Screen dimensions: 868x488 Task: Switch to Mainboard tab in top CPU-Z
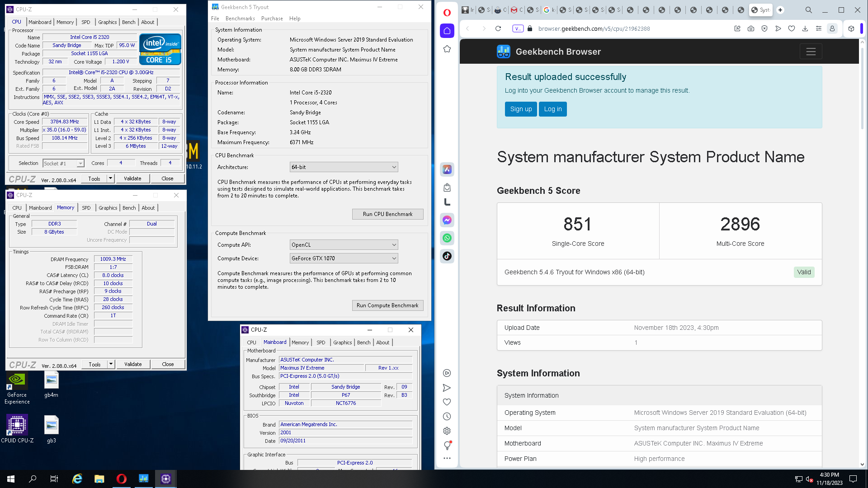40,22
